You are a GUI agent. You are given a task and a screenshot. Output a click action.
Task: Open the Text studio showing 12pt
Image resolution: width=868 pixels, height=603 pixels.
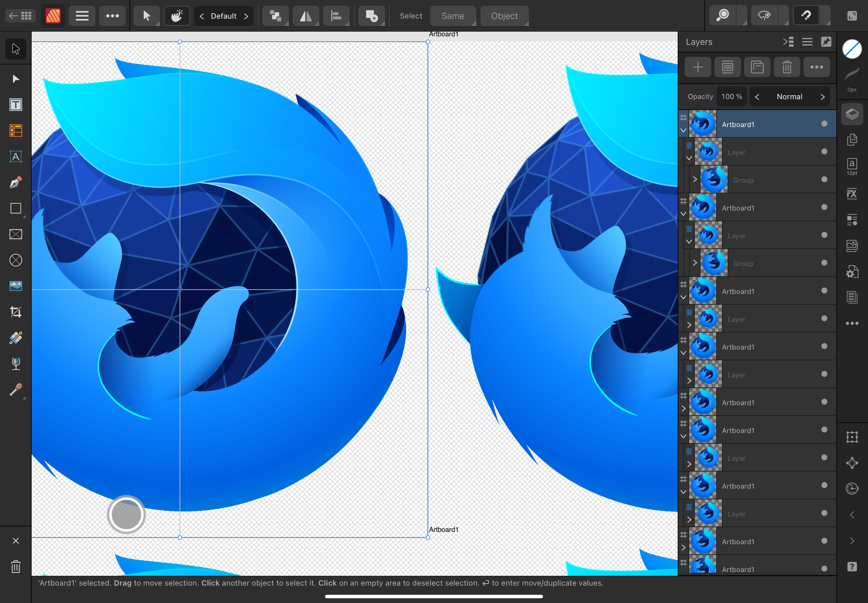[852, 167]
